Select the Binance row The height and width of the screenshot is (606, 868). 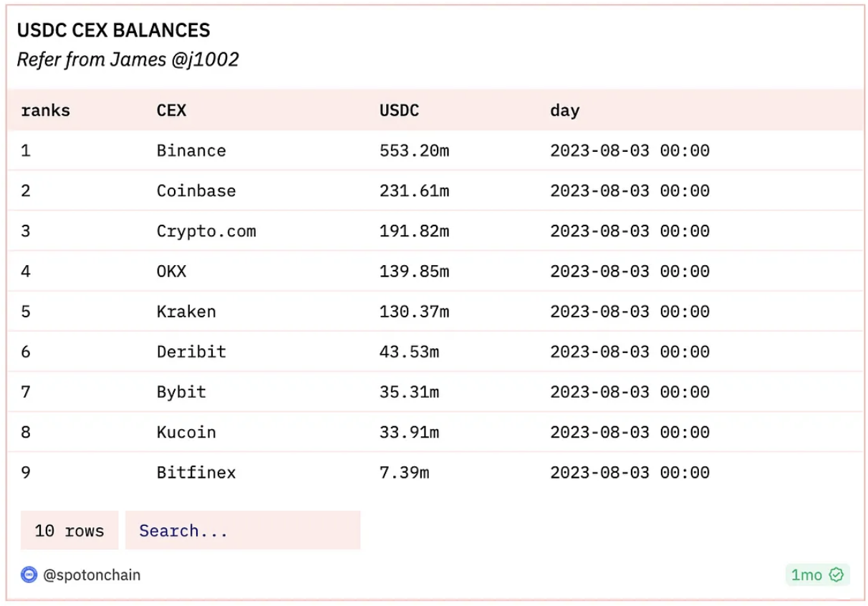[191, 150]
